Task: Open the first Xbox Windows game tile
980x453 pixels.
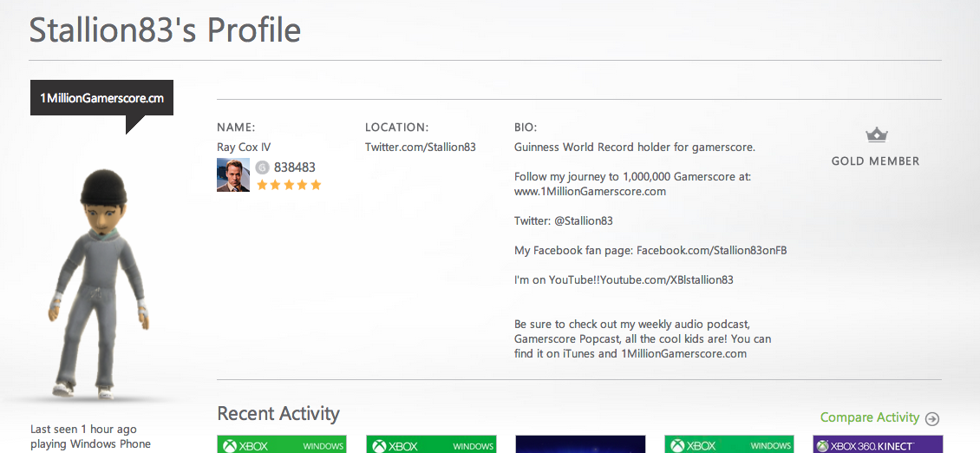Action: pyautogui.click(x=282, y=444)
